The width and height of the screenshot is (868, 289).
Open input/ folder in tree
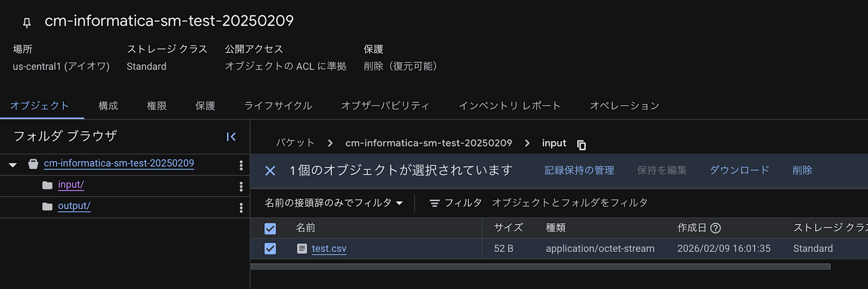[x=71, y=185]
